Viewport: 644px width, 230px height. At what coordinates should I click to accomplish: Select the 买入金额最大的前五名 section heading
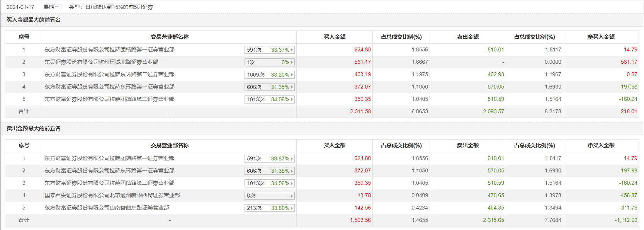click(34, 20)
